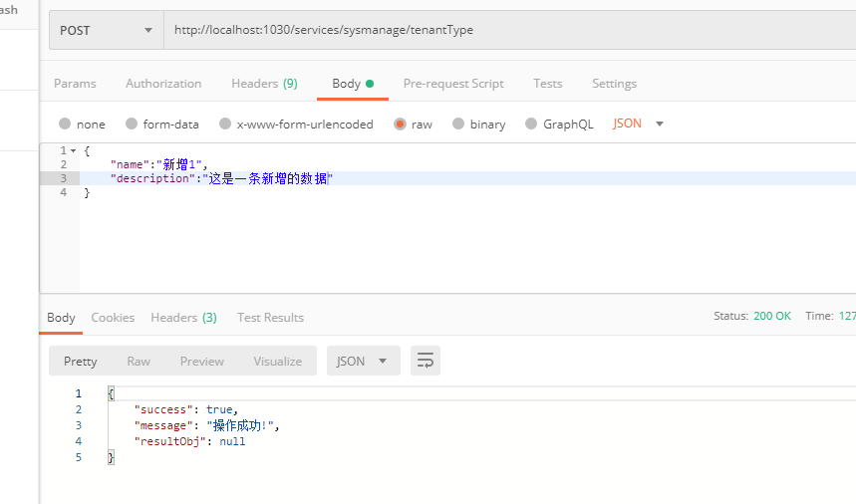856x504 pixels.
Task: Choose the GraphQL body type
Action: pyautogui.click(x=531, y=125)
